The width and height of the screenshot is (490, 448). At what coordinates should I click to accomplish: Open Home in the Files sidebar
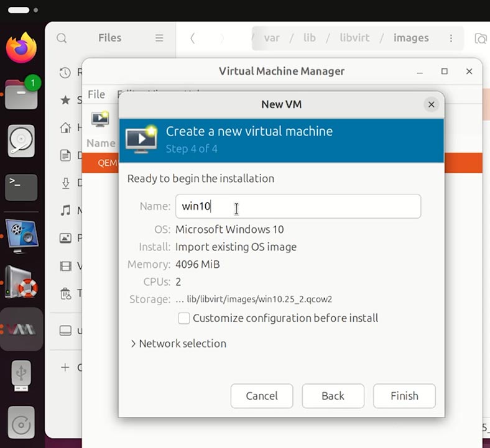(x=65, y=127)
